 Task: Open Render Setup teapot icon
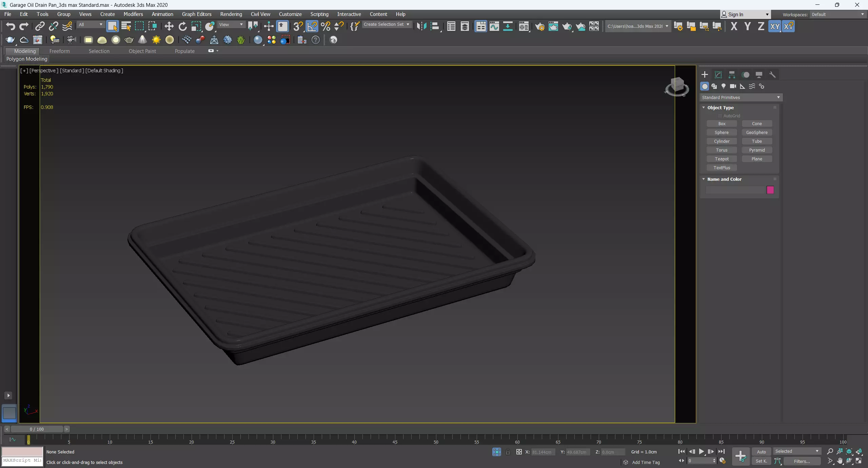(540, 26)
